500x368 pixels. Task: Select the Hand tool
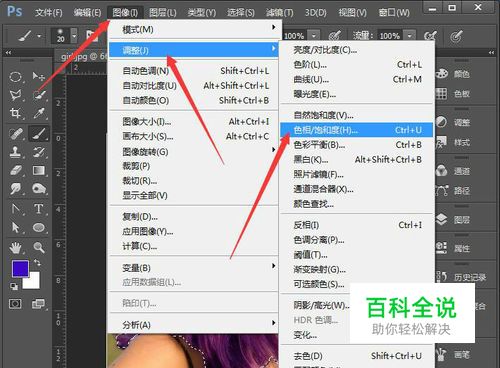[15, 248]
